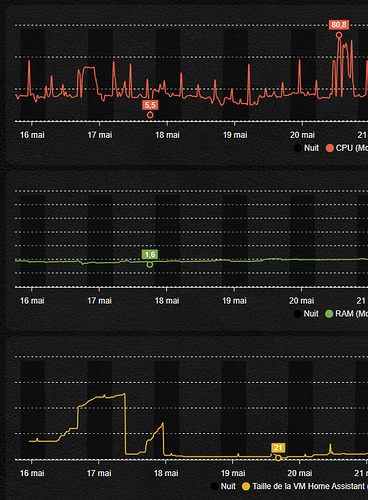Image resolution: width=368 pixels, height=500 pixels.
Task: Click the 21 VM size marker
Action: [x=278, y=448]
